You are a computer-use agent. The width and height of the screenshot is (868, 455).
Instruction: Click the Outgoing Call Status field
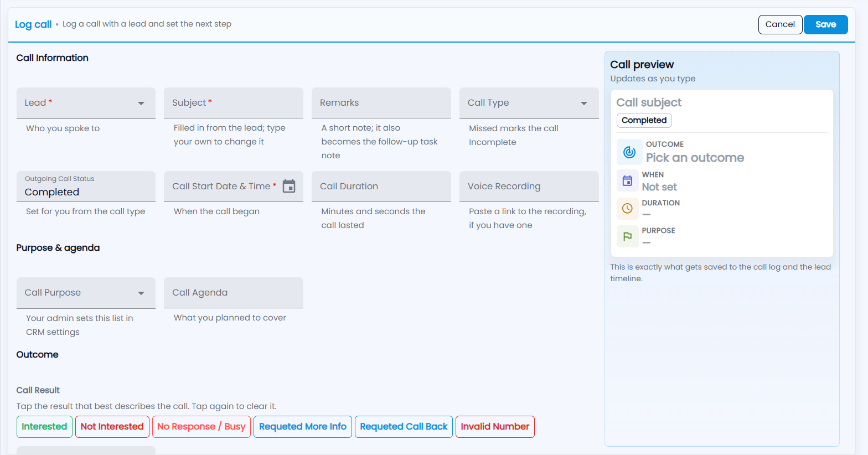pyautogui.click(x=86, y=187)
